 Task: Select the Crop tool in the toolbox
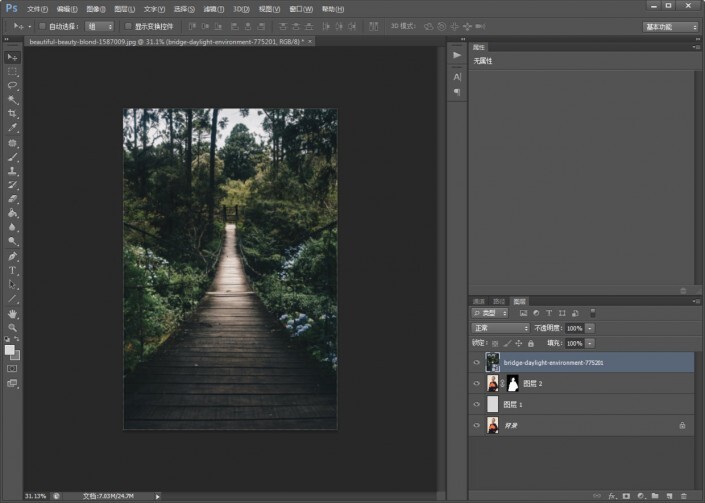pos(13,114)
